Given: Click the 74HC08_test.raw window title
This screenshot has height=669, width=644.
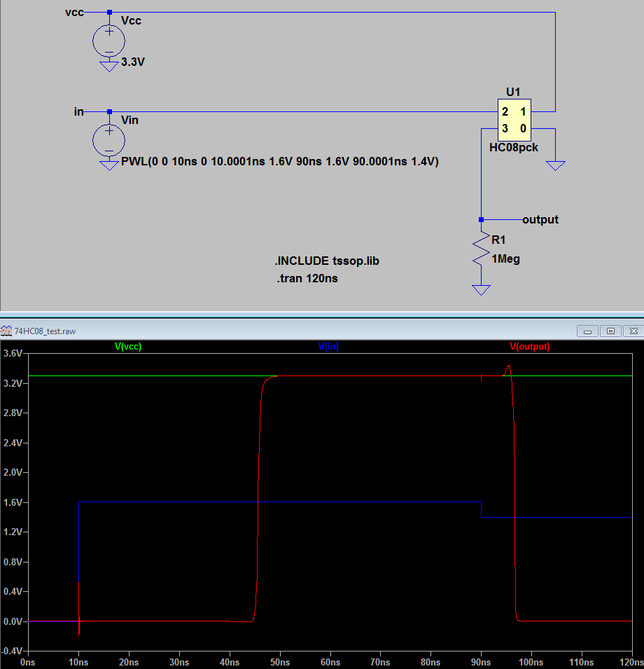Looking at the screenshot, I should pyautogui.click(x=45, y=331).
